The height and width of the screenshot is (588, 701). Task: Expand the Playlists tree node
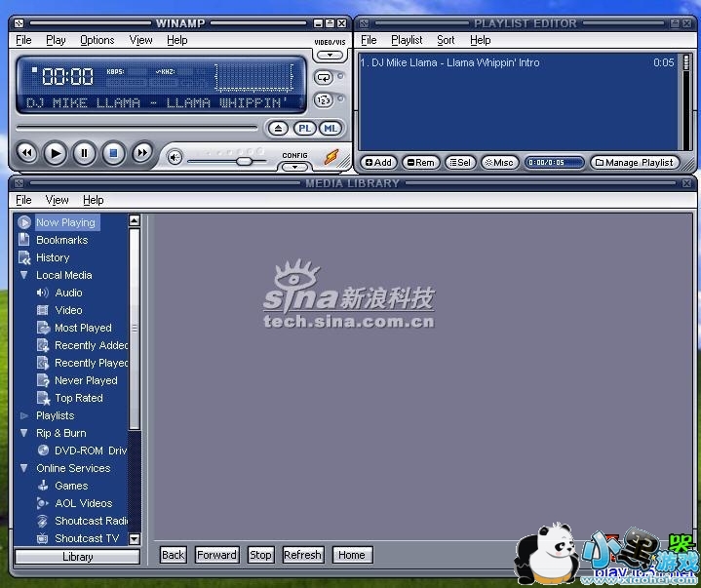tap(24, 415)
